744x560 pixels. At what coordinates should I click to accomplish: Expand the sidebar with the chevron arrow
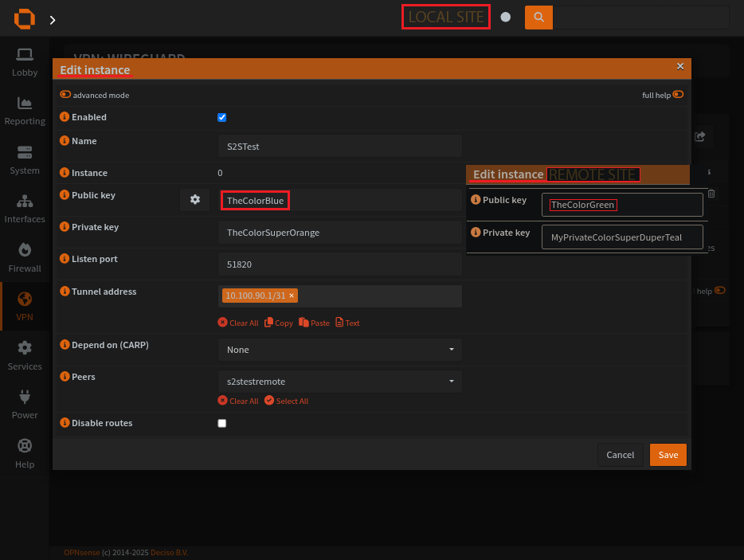point(53,20)
